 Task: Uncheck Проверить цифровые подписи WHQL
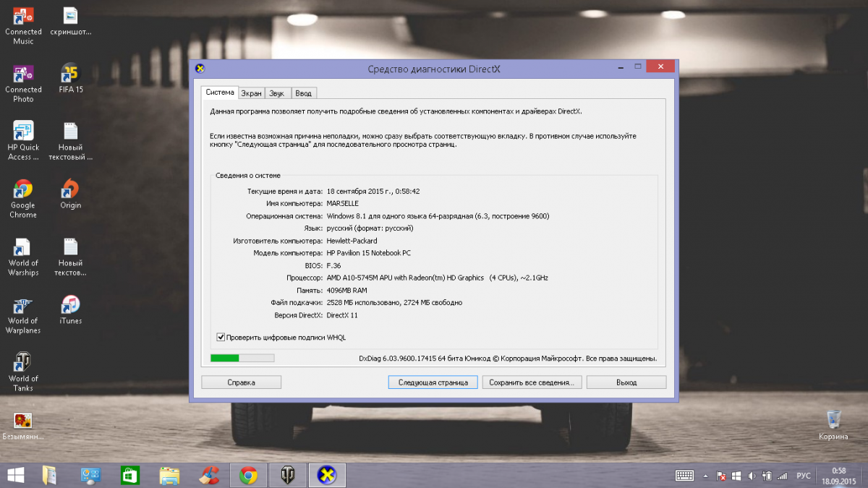221,337
